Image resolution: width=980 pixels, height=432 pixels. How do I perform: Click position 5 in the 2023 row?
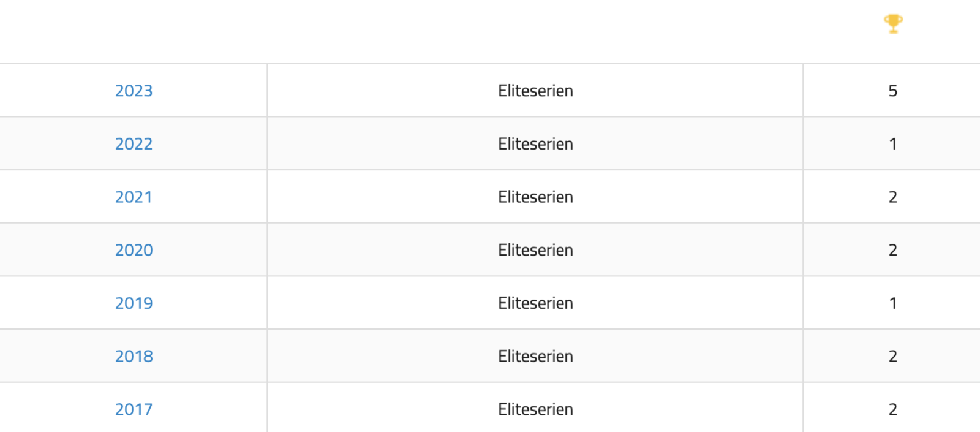pyautogui.click(x=893, y=91)
